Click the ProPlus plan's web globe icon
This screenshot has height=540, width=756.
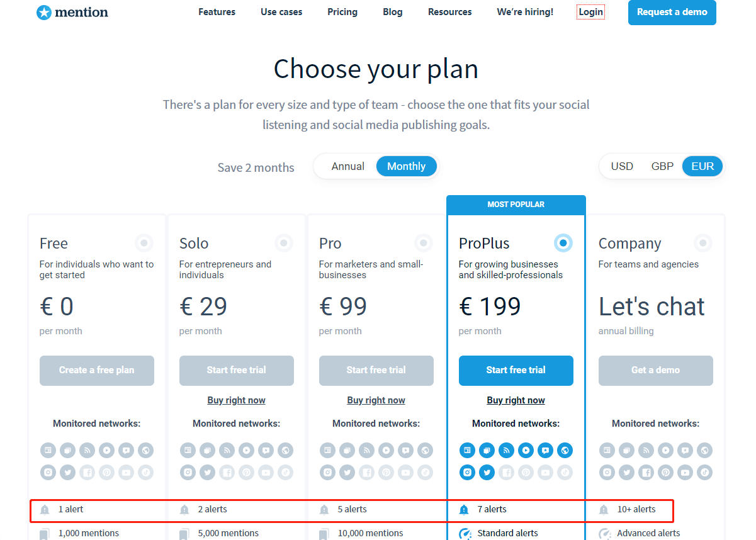click(x=565, y=450)
